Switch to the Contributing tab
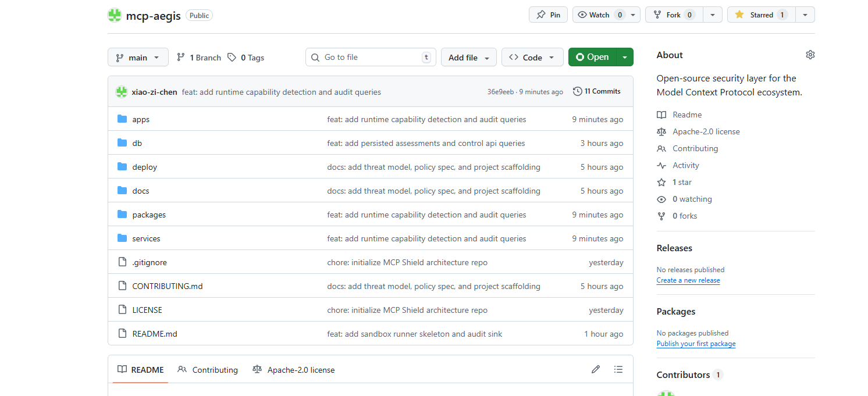The height and width of the screenshot is (396, 868). (x=208, y=370)
